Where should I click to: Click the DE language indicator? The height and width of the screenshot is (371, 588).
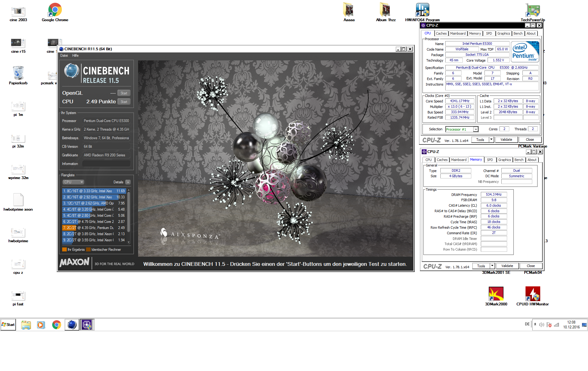[x=527, y=324]
